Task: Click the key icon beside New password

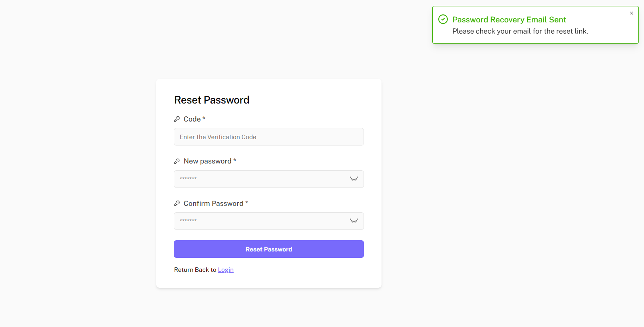Action: (177, 161)
